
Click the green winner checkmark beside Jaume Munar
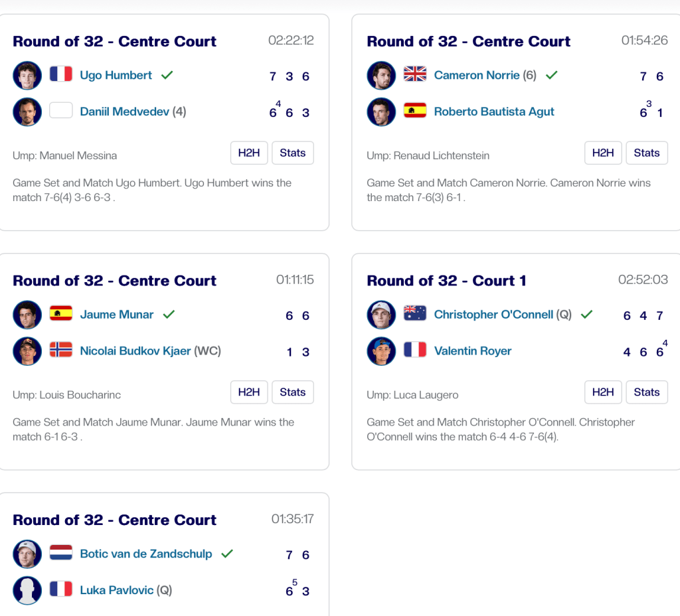169,314
